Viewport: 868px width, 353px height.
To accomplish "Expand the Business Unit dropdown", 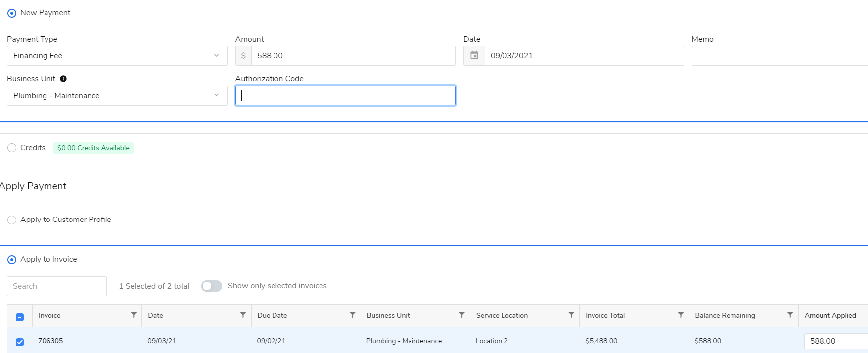I will 117,96.
